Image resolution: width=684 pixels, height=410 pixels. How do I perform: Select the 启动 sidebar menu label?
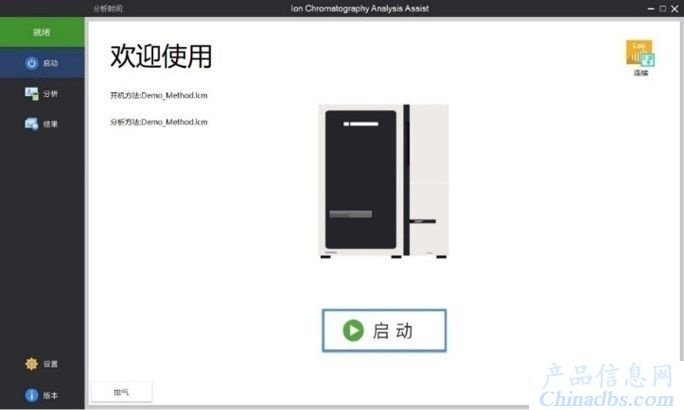tap(51, 63)
